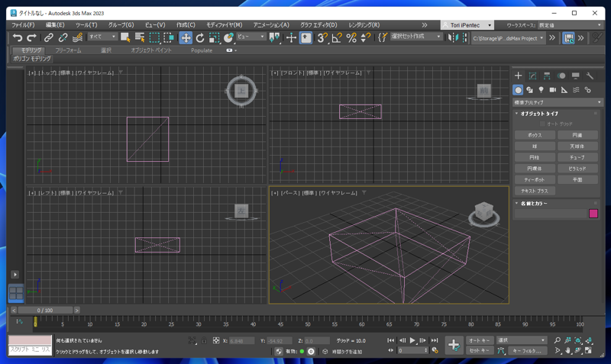Open the Motion command panel tab
The height and width of the screenshot is (364, 611).
click(x=561, y=76)
